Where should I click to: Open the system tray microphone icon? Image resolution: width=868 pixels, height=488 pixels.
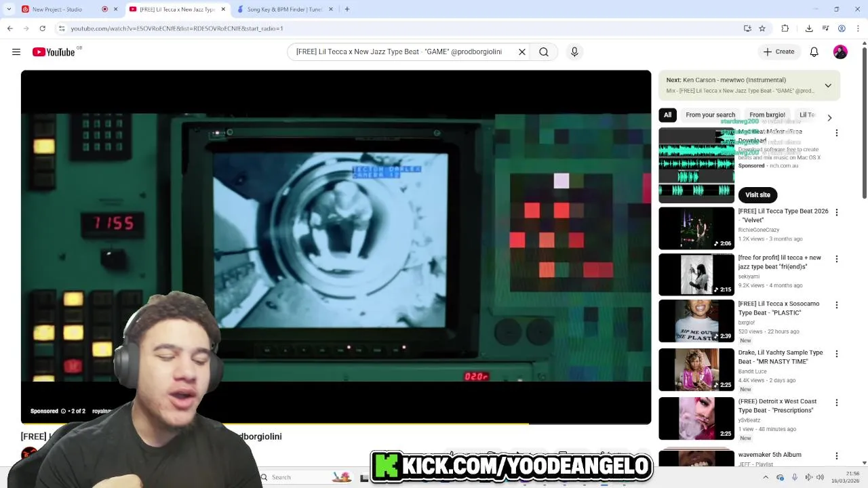[795, 477]
